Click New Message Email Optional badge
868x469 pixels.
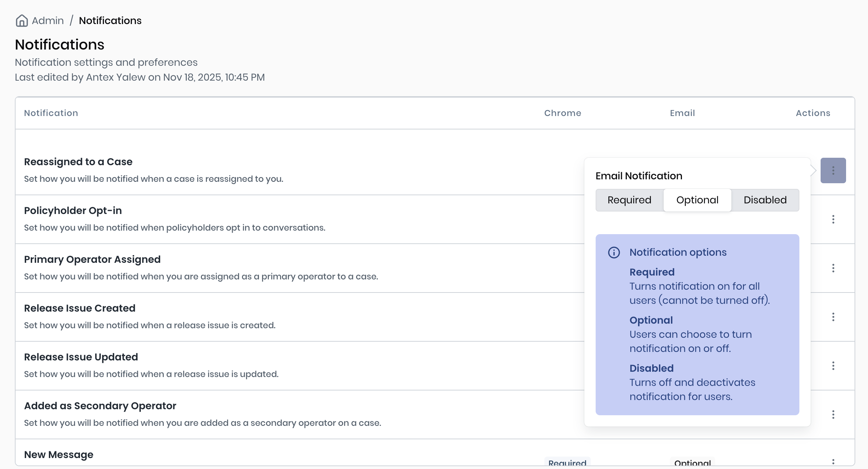(692, 462)
